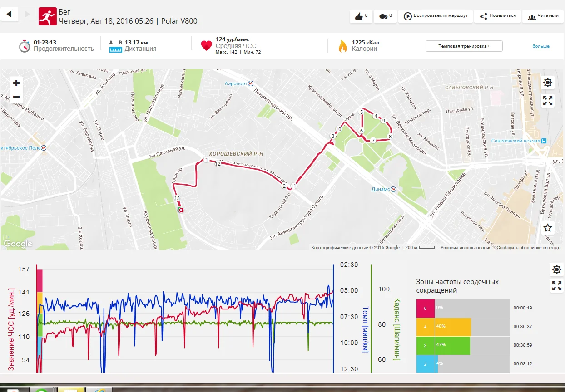The height and width of the screenshot is (392, 565).
Task: Click the Темп [мин/км] axis label
Action: 365,329
